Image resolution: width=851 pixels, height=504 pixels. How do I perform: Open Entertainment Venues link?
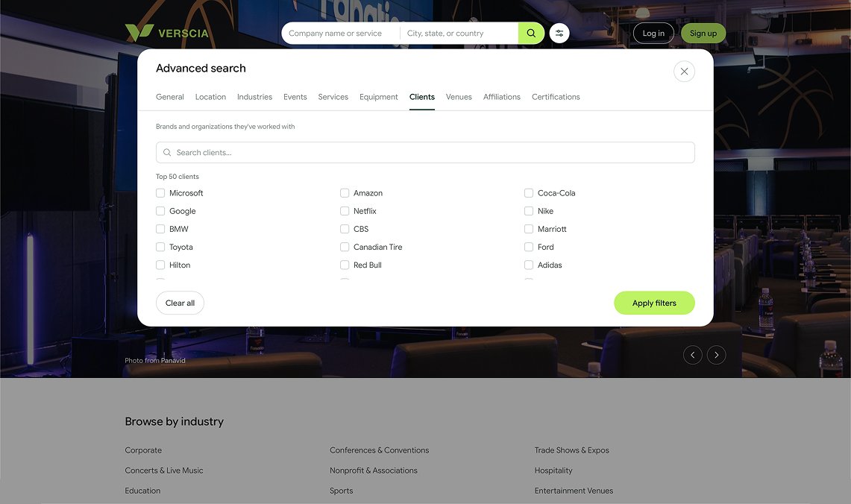coord(574,491)
